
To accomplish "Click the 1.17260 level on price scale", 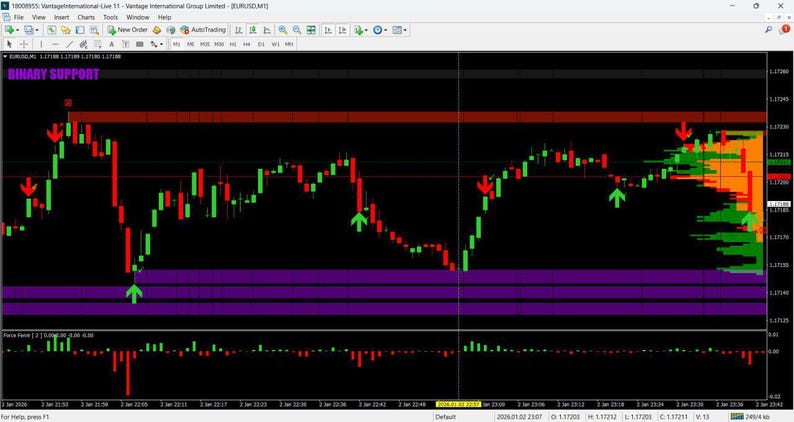I will [x=779, y=71].
